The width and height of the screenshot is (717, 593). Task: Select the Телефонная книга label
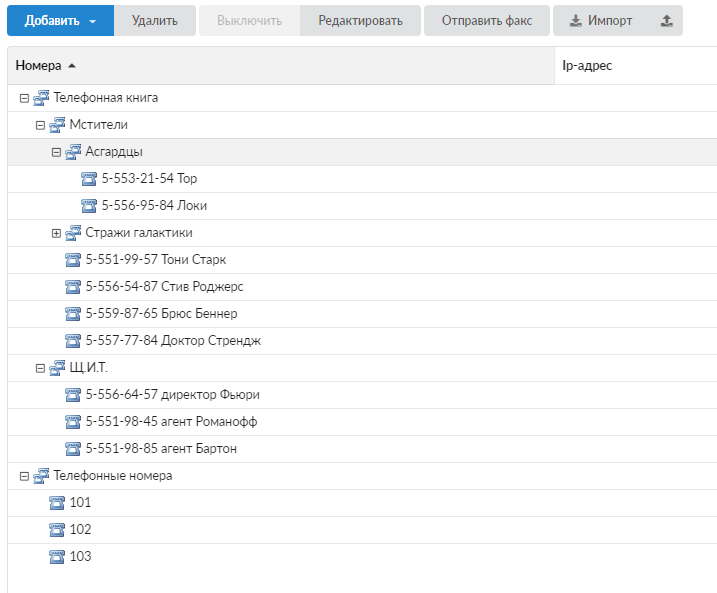(x=106, y=97)
